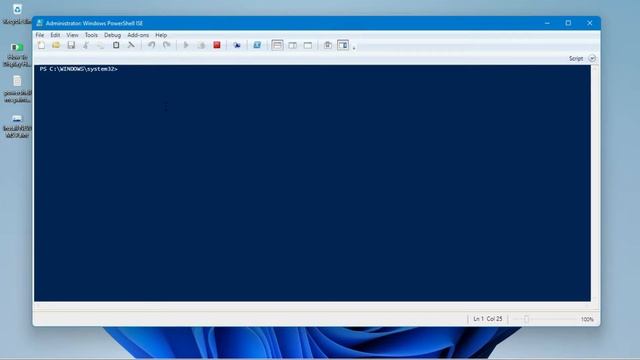Click the console horizontal scrollbar
Screen dimensions: 640x360
click(312, 305)
